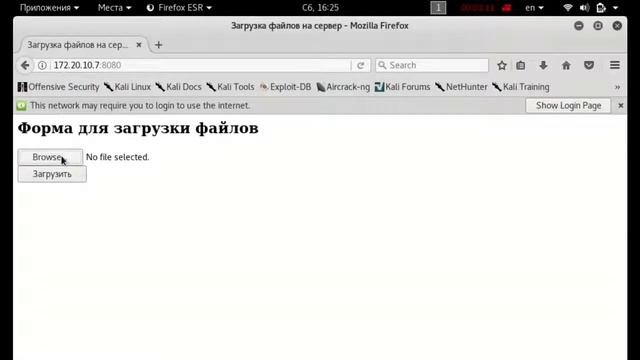Focus the address bar with 172.20.10.7:8080
Screen dimensions: 640x360
(x=200, y=65)
